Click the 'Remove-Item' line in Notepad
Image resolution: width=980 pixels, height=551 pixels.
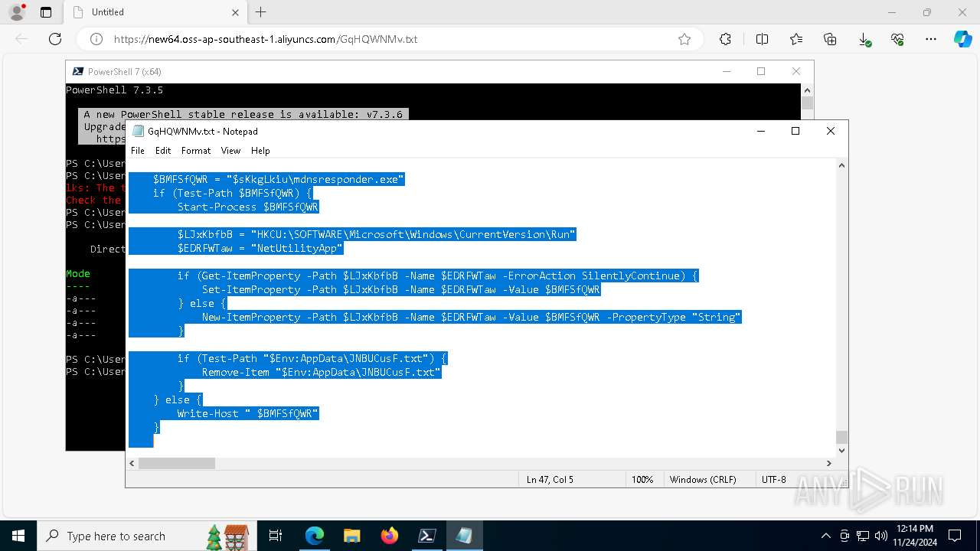point(322,372)
